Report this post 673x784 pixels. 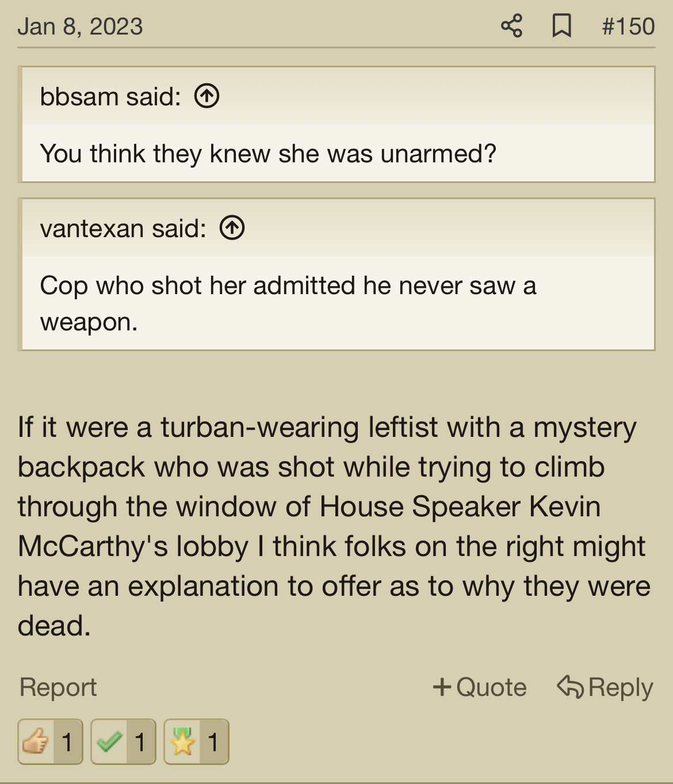click(x=58, y=687)
